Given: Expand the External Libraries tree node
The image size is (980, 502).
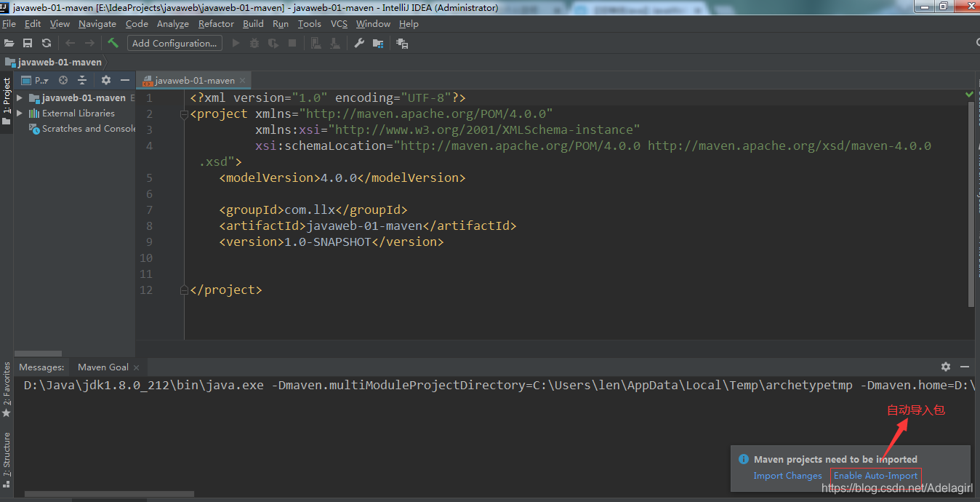Looking at the screenshot, I should (x=20, y=113).
